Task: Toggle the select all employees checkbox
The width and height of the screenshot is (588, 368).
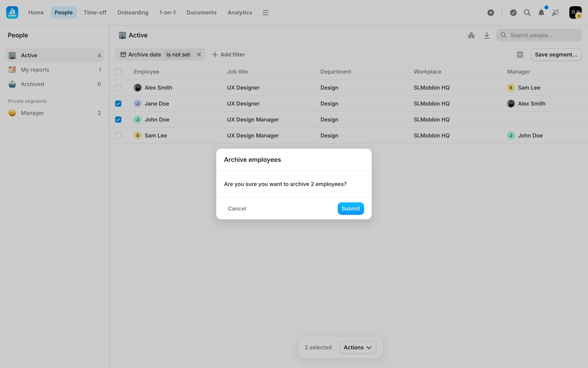Action: (x=118, y=72)
